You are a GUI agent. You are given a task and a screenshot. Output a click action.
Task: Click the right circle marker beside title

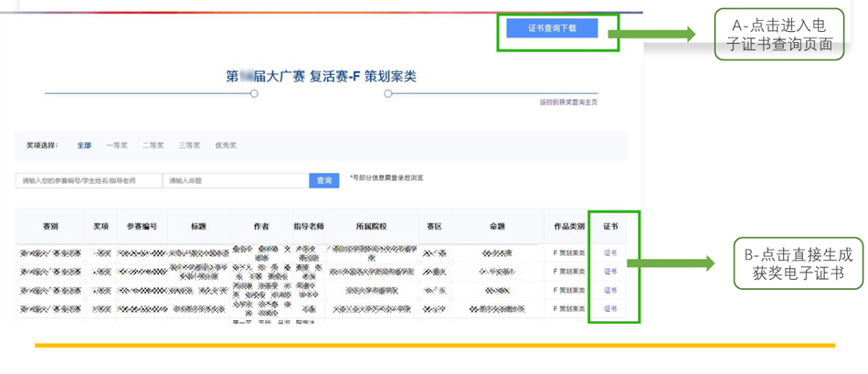click(x=388, y=93)
